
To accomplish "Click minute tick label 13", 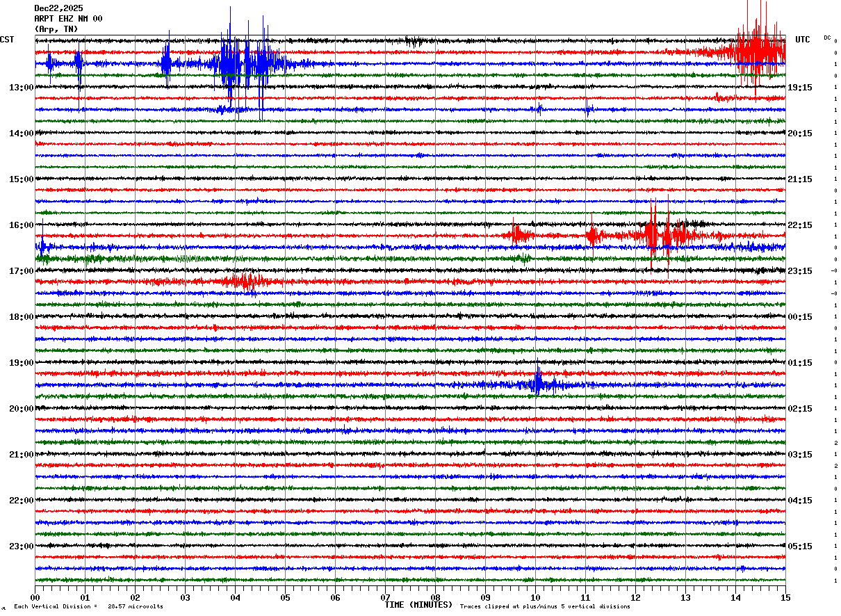I will click(685, 597).
